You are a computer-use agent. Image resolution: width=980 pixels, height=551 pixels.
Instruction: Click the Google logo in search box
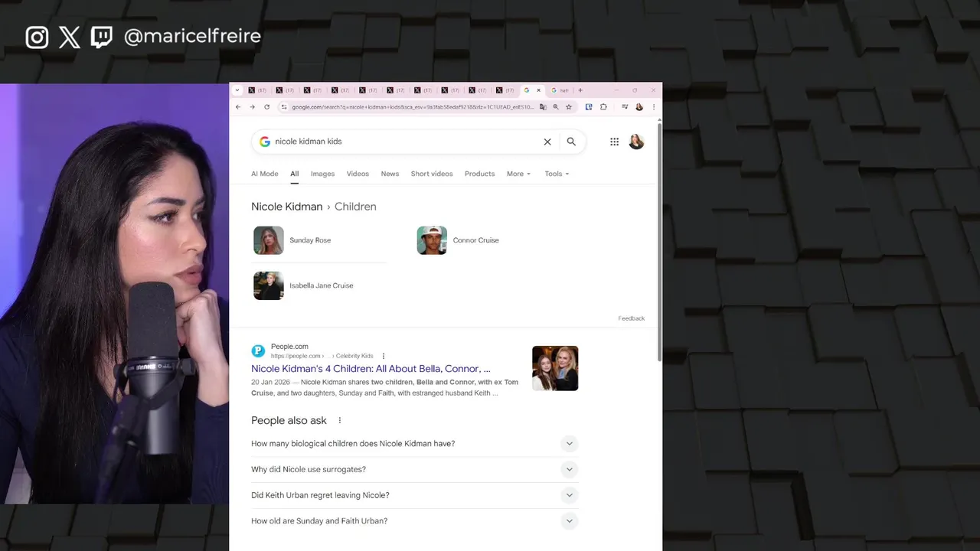[x=264, y=142]
